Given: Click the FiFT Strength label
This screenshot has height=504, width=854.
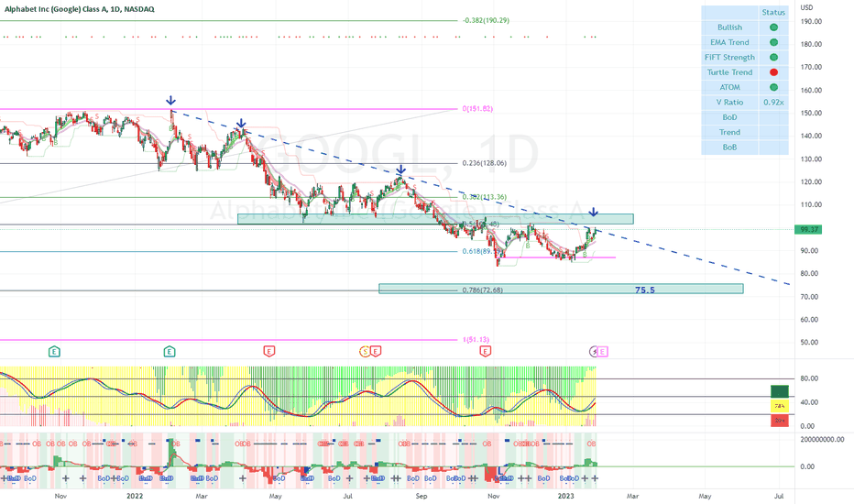Looking at the screenshot, I should pyautogui.click(x=729, y=57).
